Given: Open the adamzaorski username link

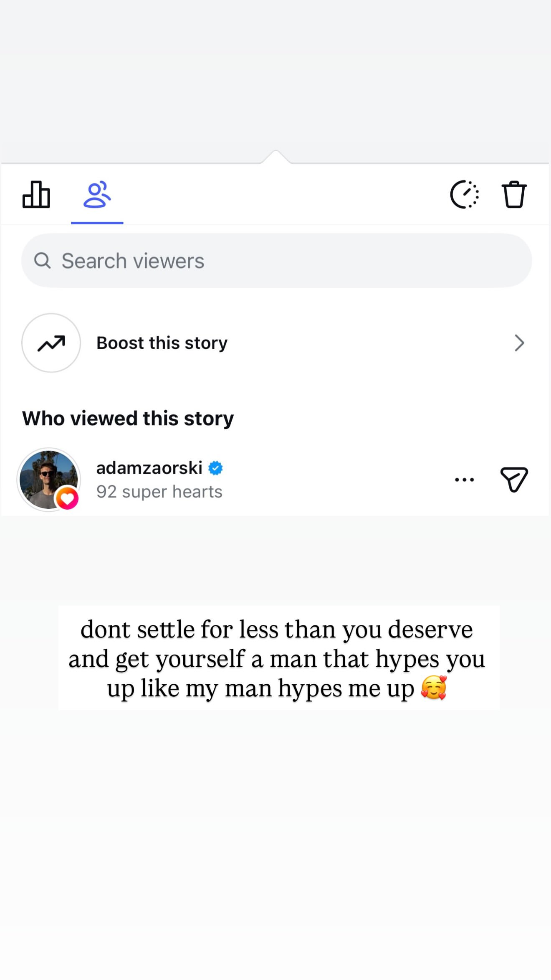Looking at the screenshot, I should point(149,468).
